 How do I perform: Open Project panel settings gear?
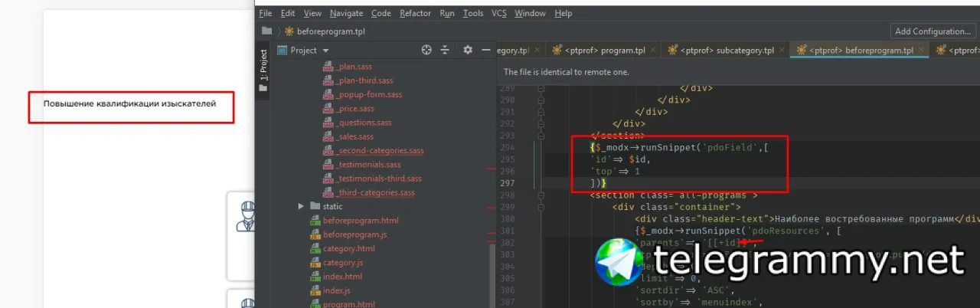[x=468, y=50]
